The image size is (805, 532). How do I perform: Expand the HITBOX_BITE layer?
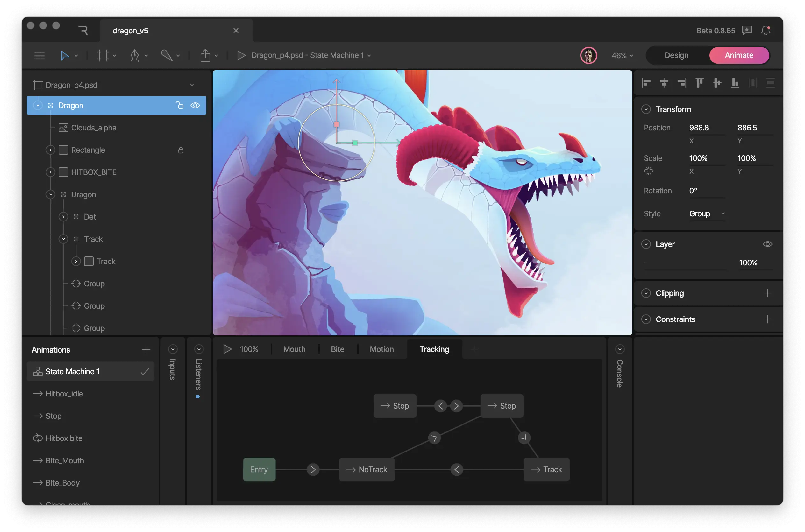click(x=51, y=172)
